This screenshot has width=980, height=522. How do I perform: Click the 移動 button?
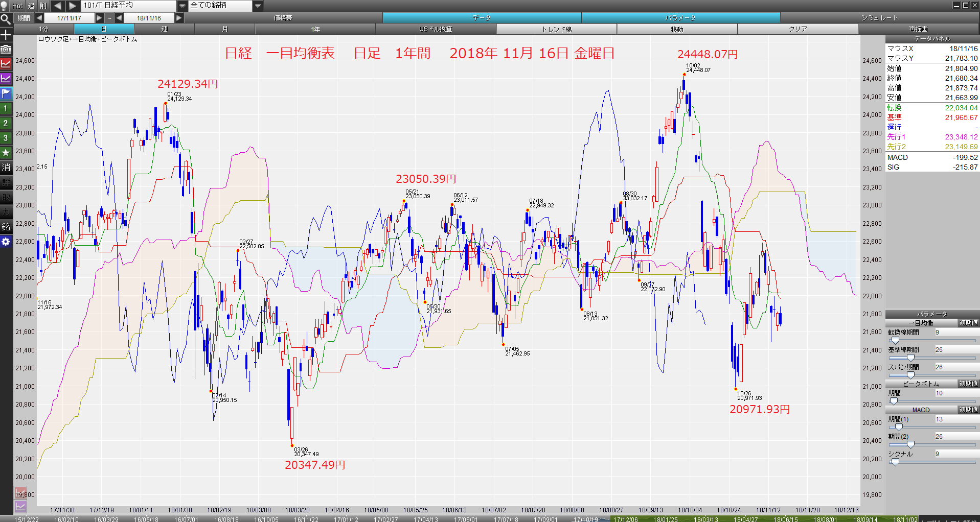point(677,29)
